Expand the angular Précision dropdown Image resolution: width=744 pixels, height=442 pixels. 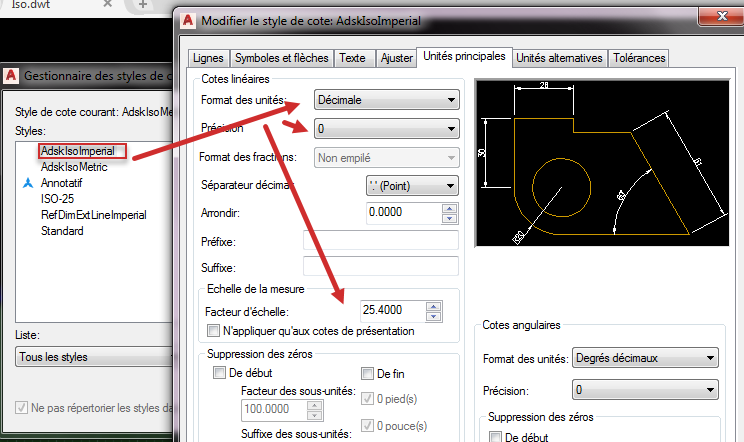645,390
